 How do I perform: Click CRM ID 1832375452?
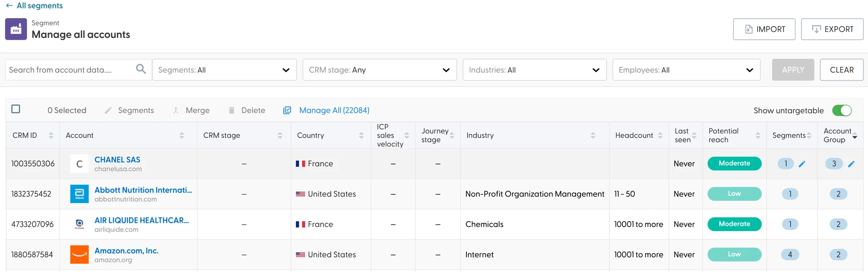tap(31, 194)
